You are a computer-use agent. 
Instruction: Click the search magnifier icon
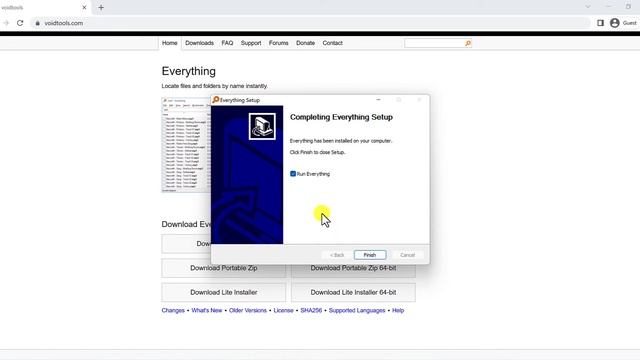click(x=468, y=43)
